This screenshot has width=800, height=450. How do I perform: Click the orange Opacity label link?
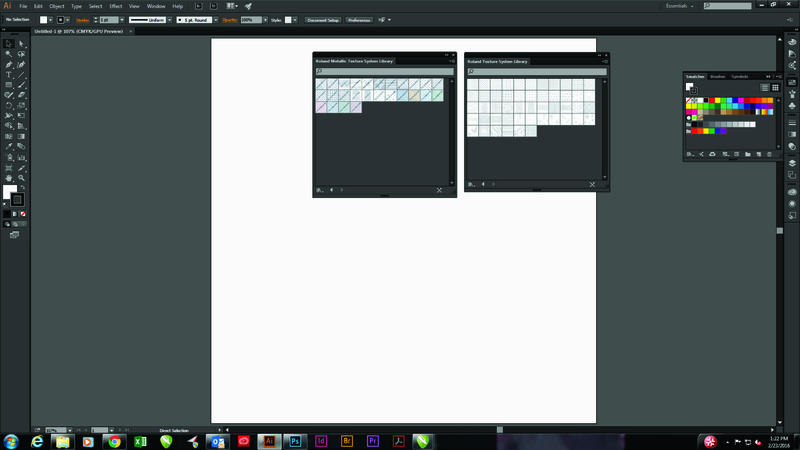point(230,20)
